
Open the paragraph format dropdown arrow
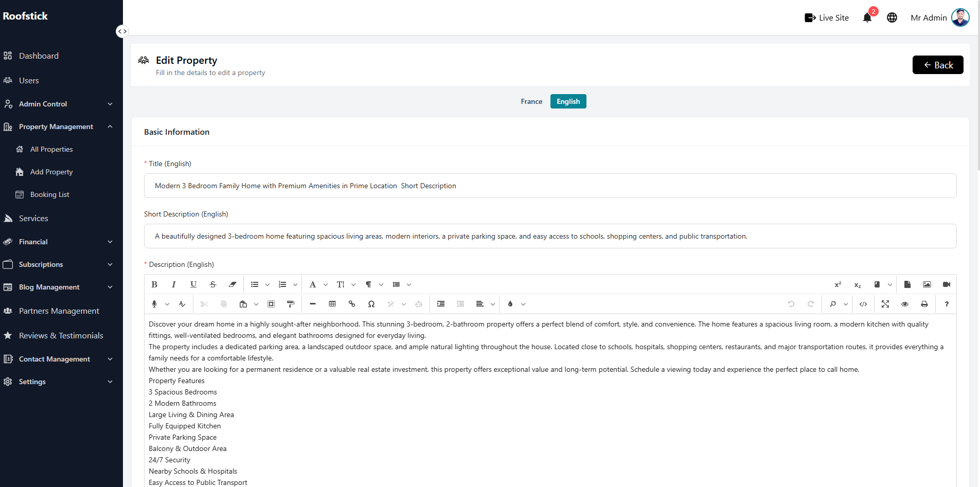pyautogui.click(x=381, y=284)
